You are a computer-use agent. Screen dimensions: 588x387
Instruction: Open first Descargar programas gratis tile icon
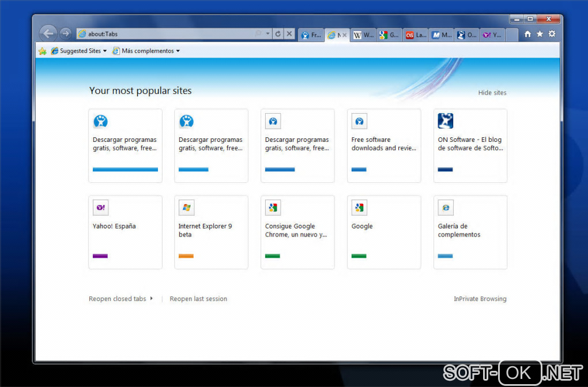pyautogui.click(x=100, y=121)
